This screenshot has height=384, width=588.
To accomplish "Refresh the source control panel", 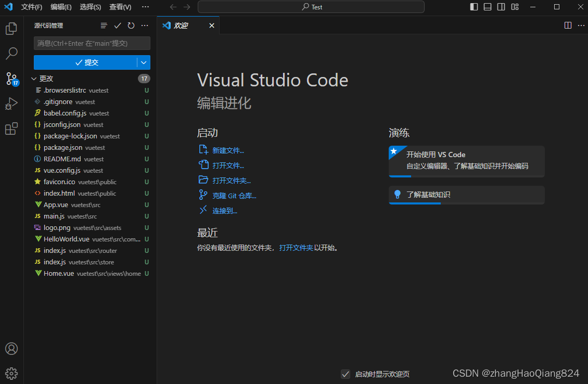I will [x=131, y=25].
